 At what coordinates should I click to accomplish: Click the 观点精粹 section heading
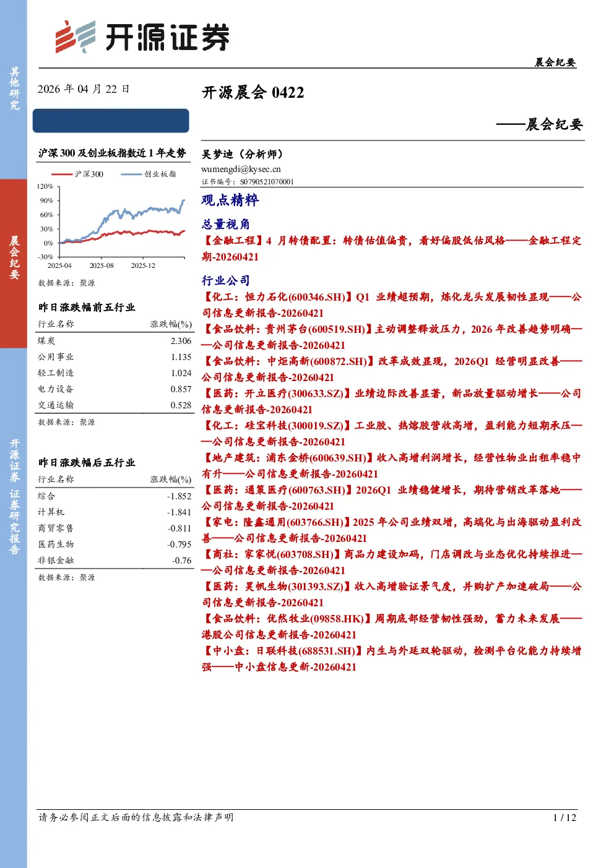click(230, 200)
